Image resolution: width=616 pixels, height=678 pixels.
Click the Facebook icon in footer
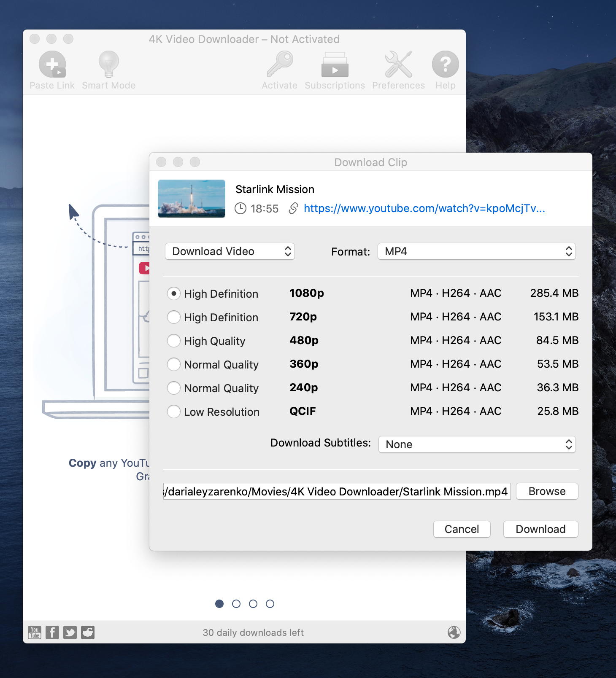(x=52, y=632)
